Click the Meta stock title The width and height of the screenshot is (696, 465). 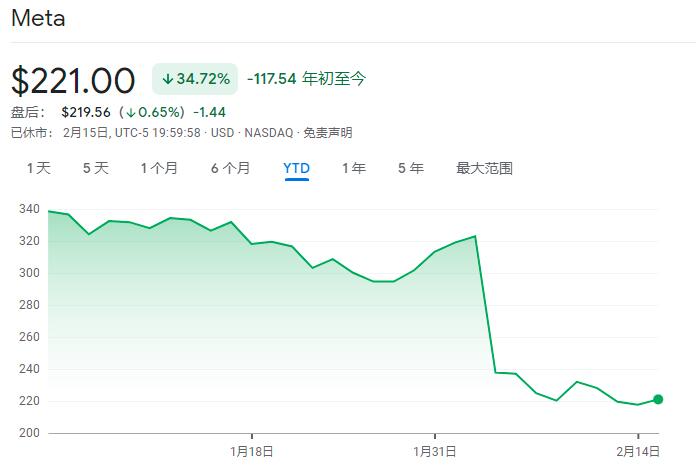(x=37, y=19)
